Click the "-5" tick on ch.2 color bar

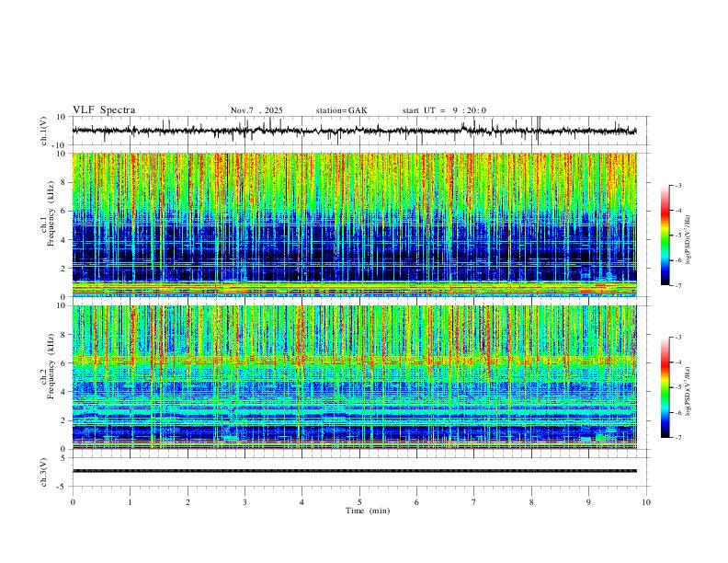(677, 387)
